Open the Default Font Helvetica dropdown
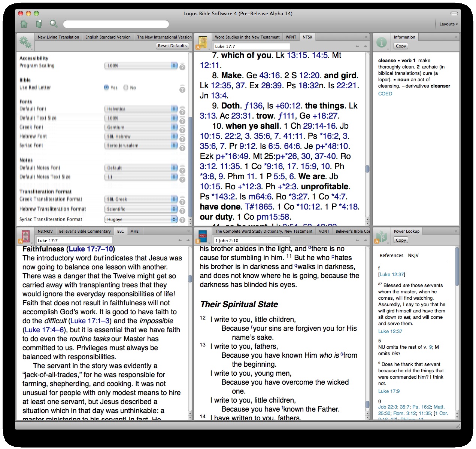Image resolution: width=476 pixels, height=449 pixels. pos(141,109)
